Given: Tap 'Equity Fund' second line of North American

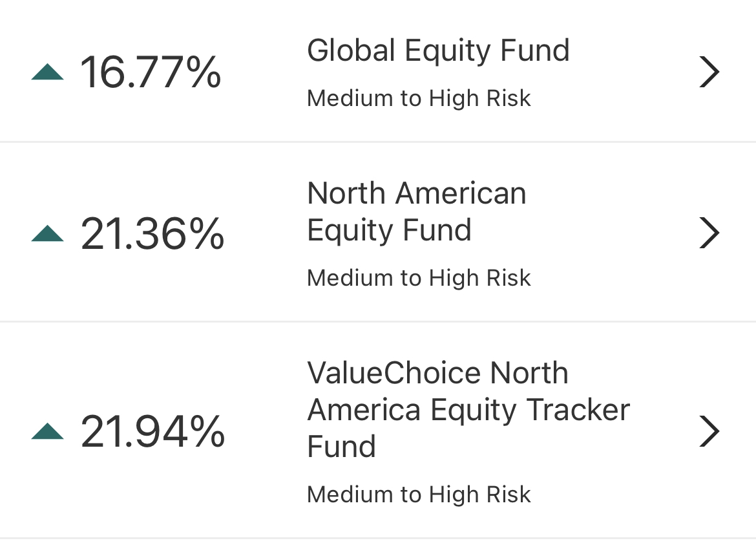Looking at the screenshot, I should 389,230.
